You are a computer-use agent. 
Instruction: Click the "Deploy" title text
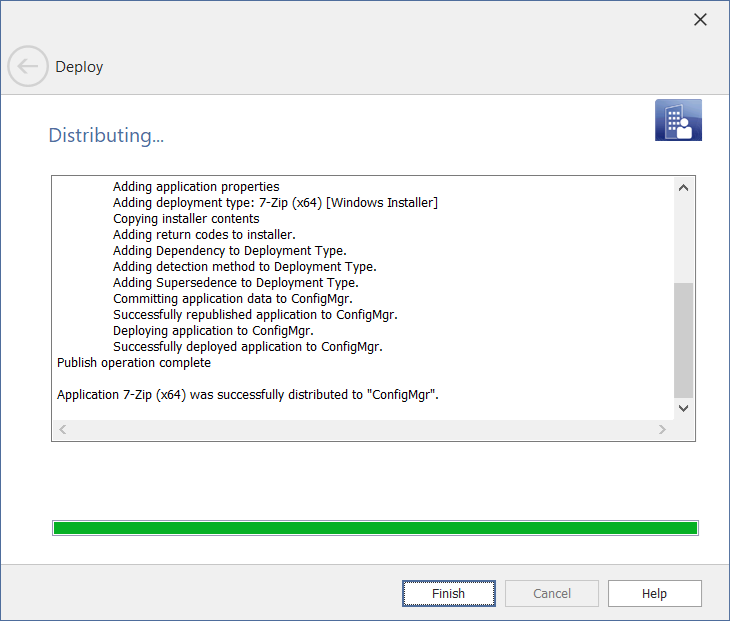[79, 67]
